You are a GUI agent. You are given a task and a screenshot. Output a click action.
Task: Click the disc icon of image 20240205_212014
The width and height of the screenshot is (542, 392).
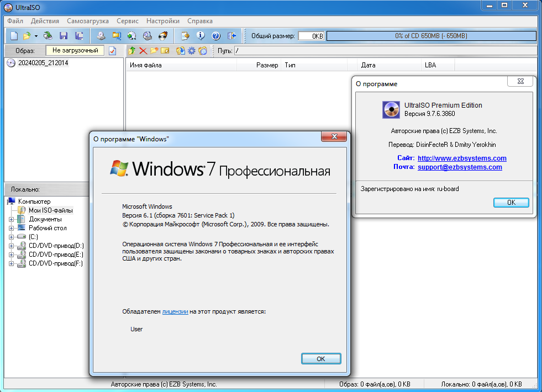(11, 63)
